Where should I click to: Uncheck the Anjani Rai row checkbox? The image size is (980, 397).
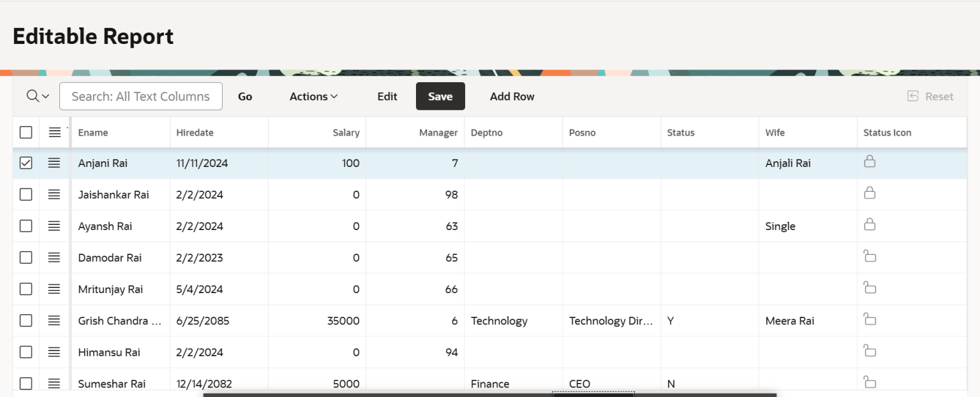26,163
